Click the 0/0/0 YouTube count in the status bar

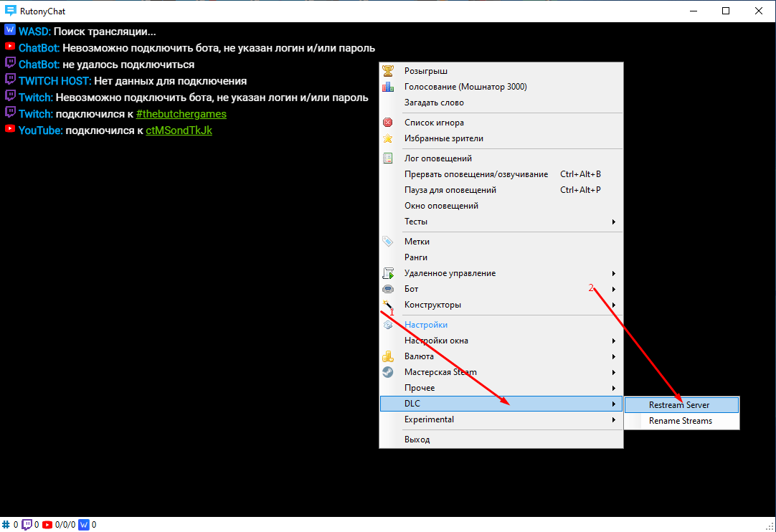(65, 525)
